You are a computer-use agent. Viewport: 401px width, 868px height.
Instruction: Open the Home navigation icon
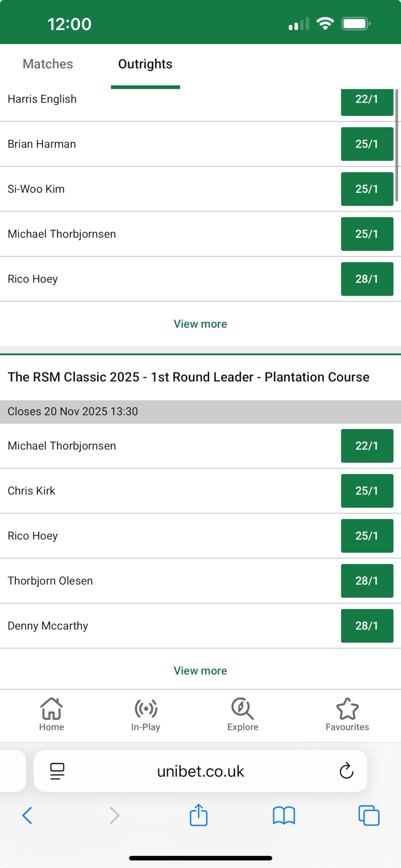click(x=51, y=714)
